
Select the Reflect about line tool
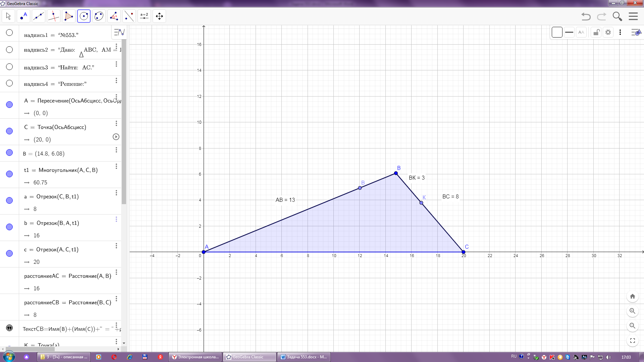129,16
